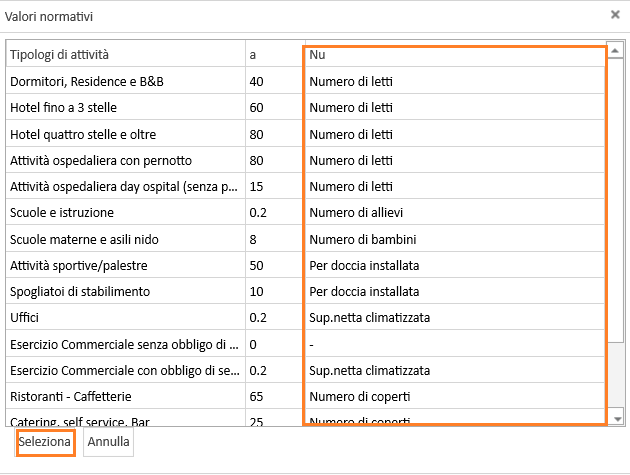630x475 pixels.
Task: Click 'Sup.netta climatizzata' in Esercizio con obbligo row
Action: tap(370, 370)
